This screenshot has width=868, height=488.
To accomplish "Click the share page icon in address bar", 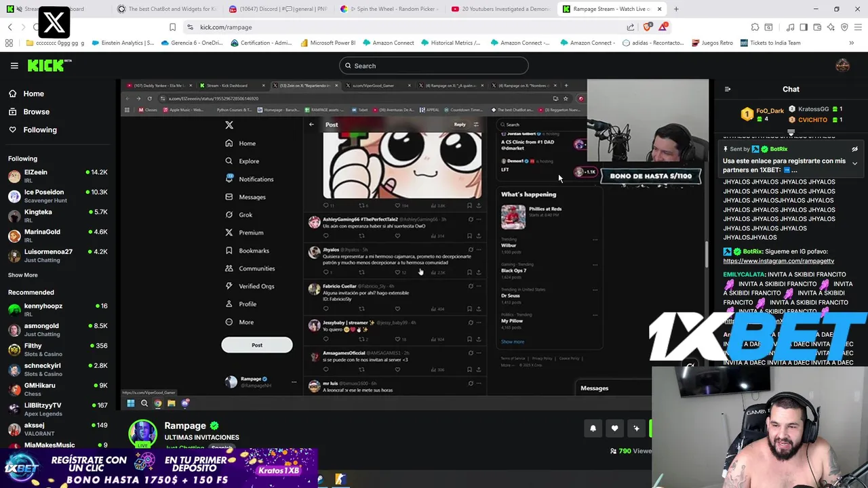I will pyautogui.click(x=631, y=27).
